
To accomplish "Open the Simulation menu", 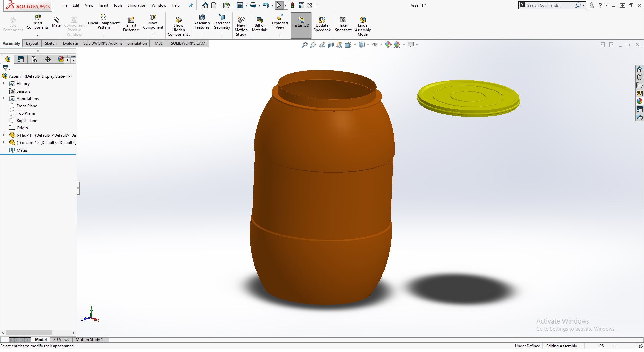I will 137,5.
